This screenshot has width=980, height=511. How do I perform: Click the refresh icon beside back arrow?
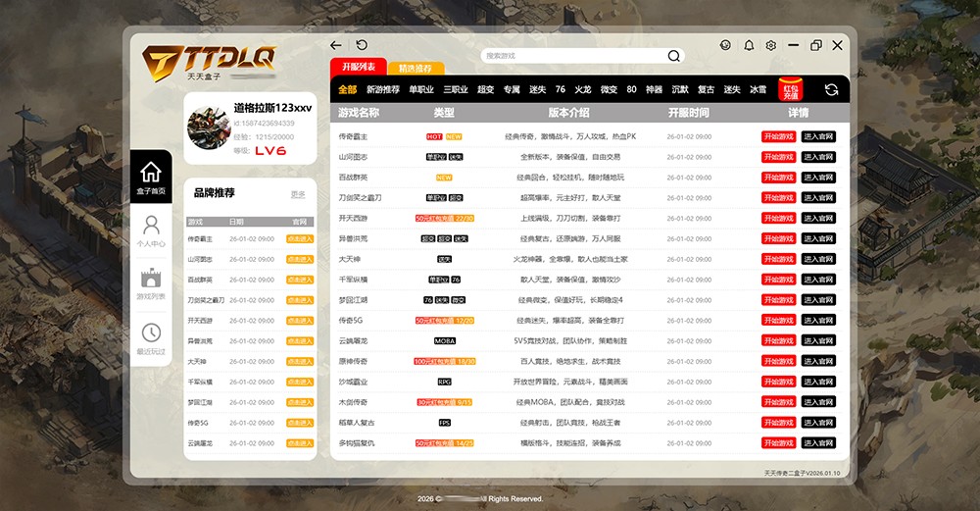pos(362,45)
